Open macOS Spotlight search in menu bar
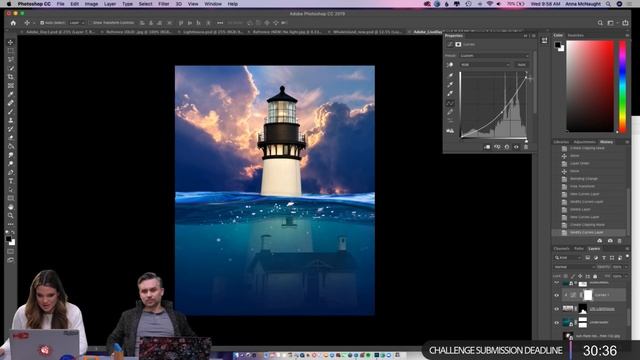 pos(608,4)
